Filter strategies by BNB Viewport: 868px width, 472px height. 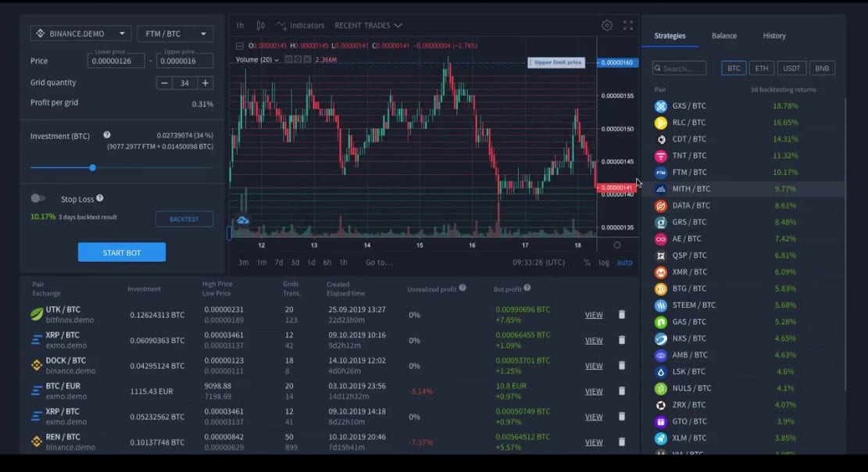pos(822,68)
